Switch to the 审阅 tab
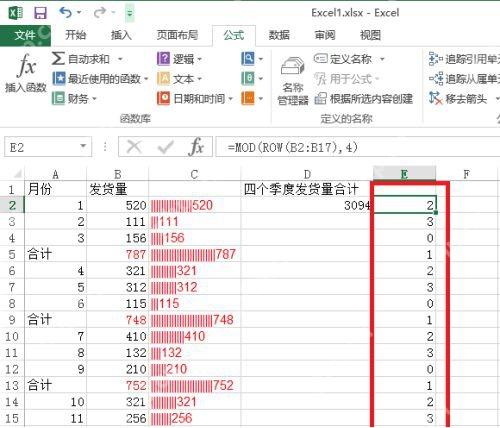The height and width of the screenshot is (428, 500). point(325,35)
